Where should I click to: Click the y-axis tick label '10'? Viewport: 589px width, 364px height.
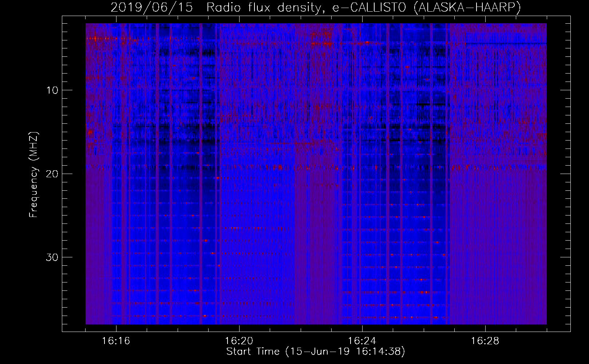click(52, 90)
